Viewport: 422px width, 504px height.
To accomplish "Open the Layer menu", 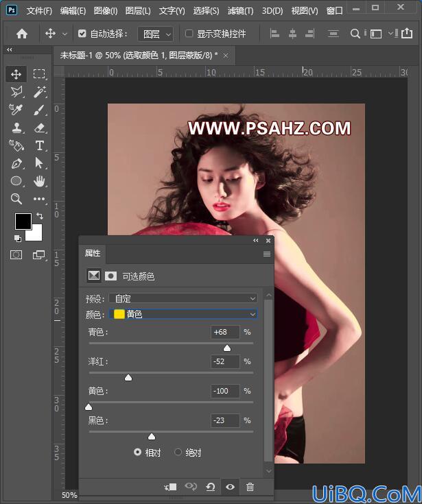I will point(138,11).
